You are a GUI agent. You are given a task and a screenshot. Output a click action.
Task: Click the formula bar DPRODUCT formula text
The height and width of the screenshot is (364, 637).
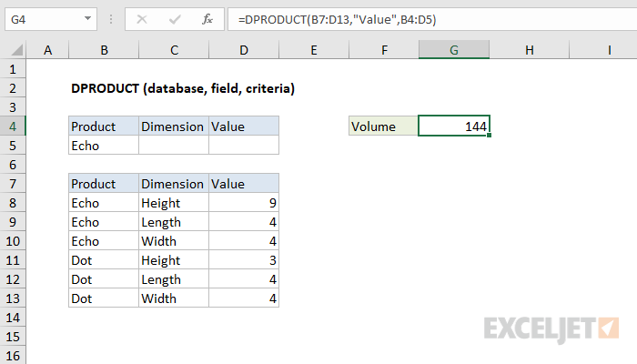point(338,19)
